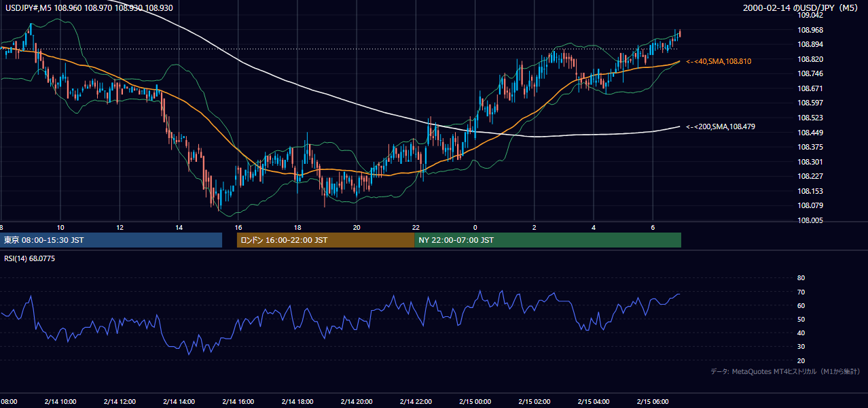Click the hour tick 0 under the price chart
Viewport: 868px width, 408px height.
(x=475, y=227)
